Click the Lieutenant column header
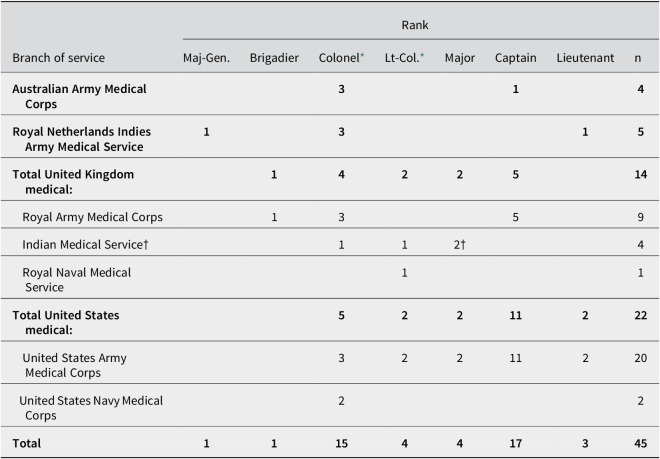 (x=585, y=58)
